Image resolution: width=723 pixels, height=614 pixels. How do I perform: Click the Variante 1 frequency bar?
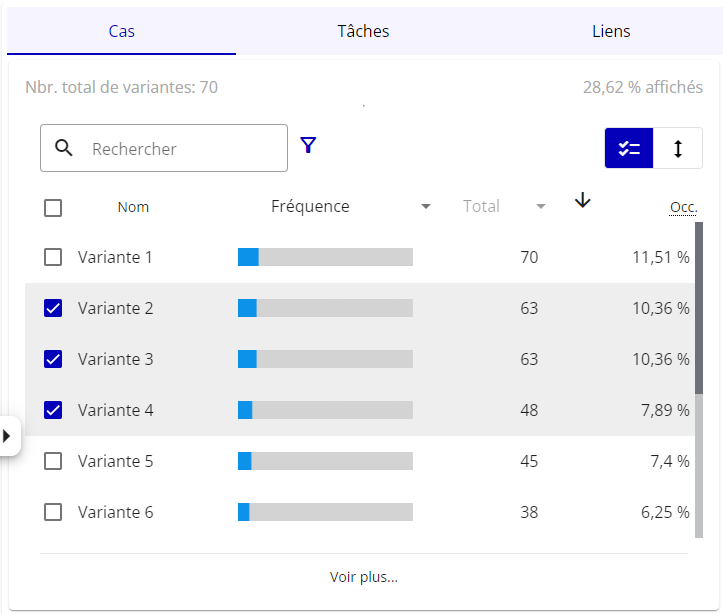(x=325, y=258)
